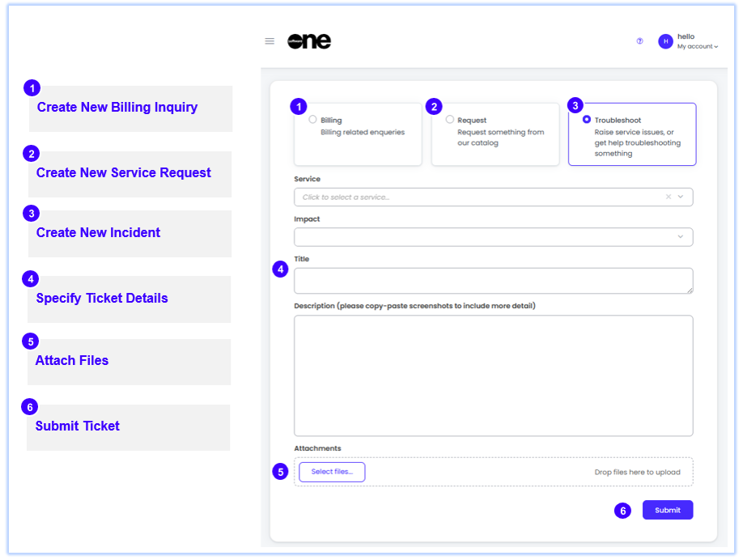The width and height of the screenshot is (743, 560).
Task: Expand the My account menu
Action: tap(697, 47)
